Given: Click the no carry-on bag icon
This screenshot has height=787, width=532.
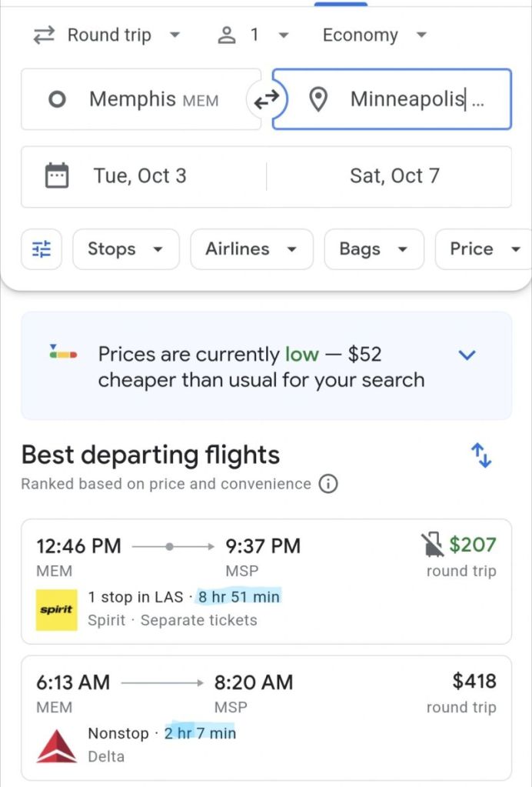Looking at the screenshot, I should [x=433, y=545].
